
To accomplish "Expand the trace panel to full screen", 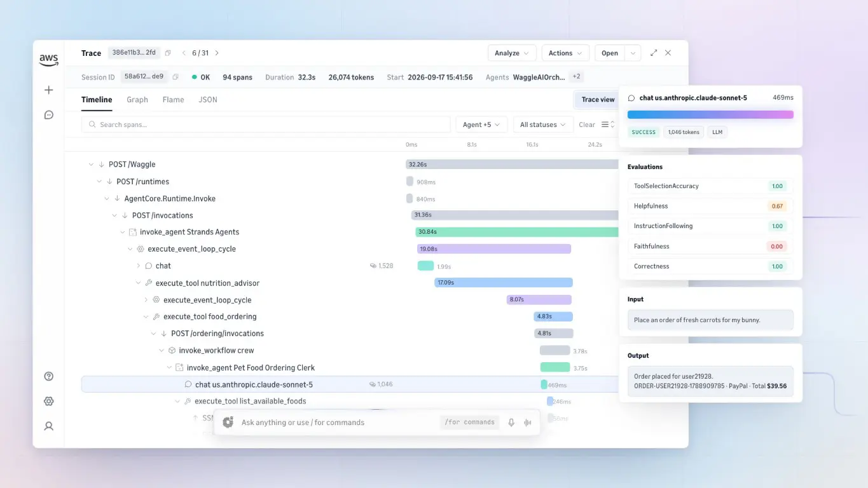I will click(654, 53).
